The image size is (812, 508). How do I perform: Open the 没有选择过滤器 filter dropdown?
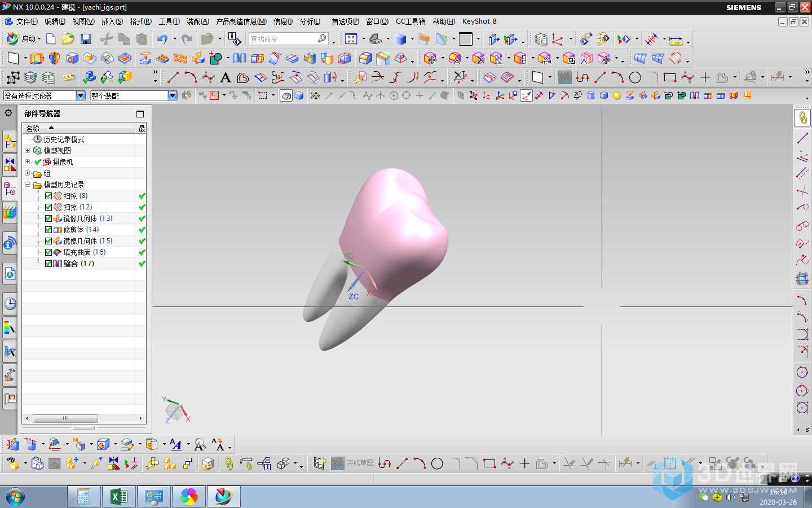80,96
